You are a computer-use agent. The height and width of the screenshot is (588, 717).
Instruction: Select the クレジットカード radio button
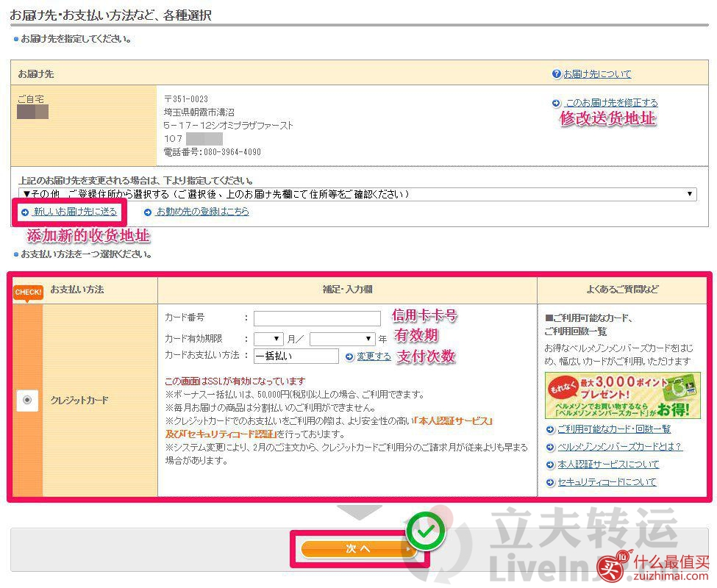click(x=27, y=401)
